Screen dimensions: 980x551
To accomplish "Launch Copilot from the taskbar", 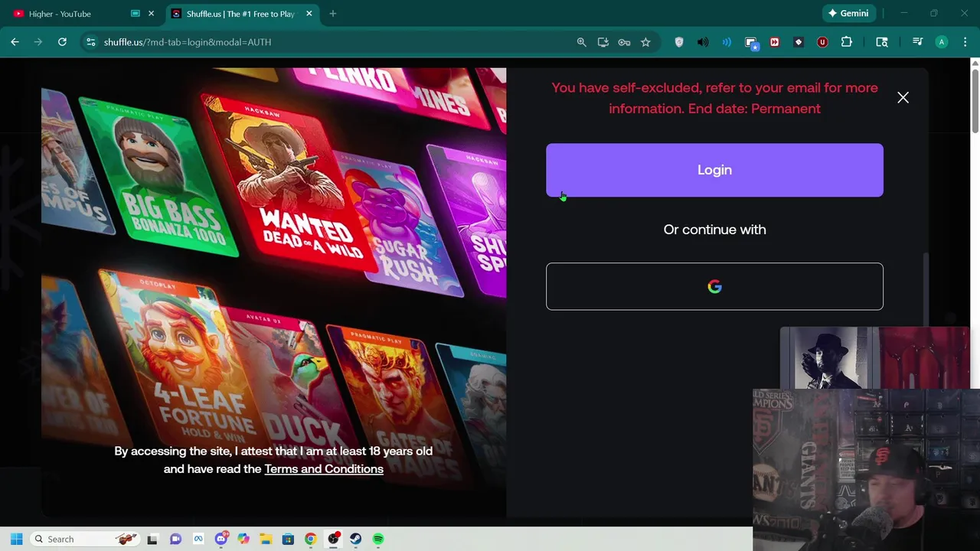I will (243, 539).
